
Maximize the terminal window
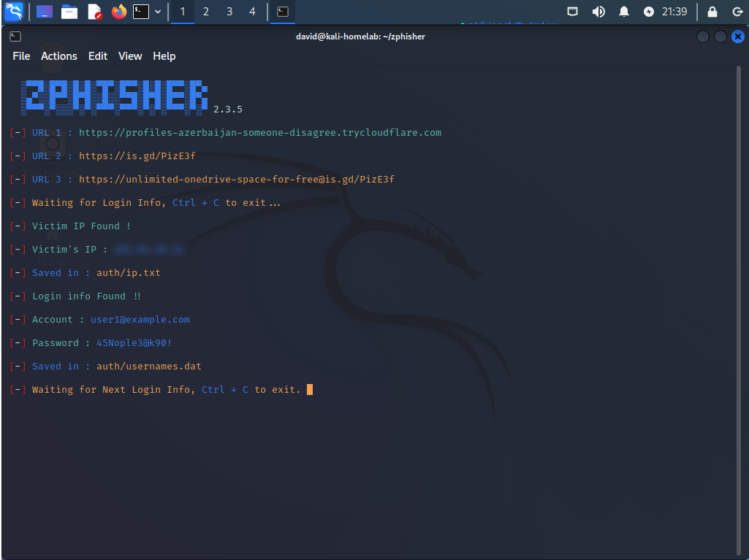(x=721, y=37)
